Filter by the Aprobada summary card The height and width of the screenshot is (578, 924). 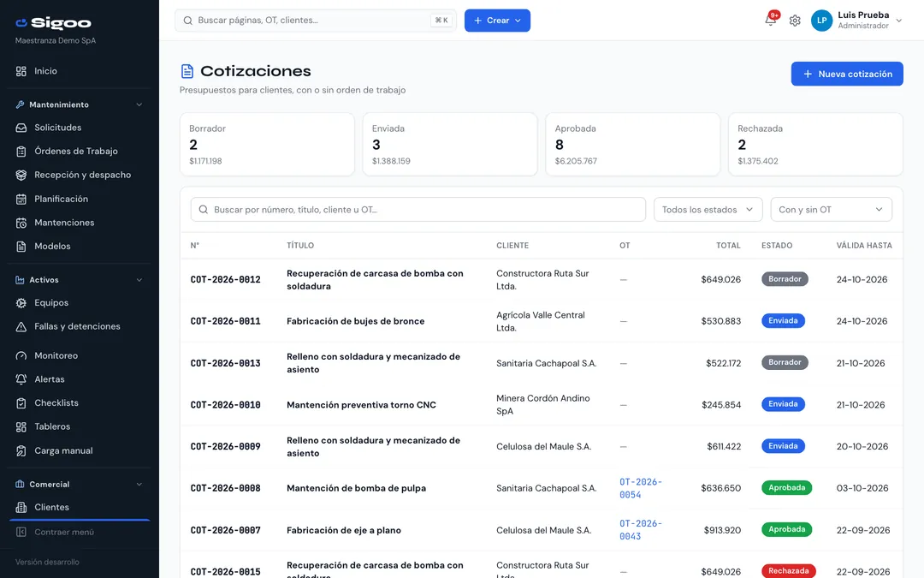[633, 145]
